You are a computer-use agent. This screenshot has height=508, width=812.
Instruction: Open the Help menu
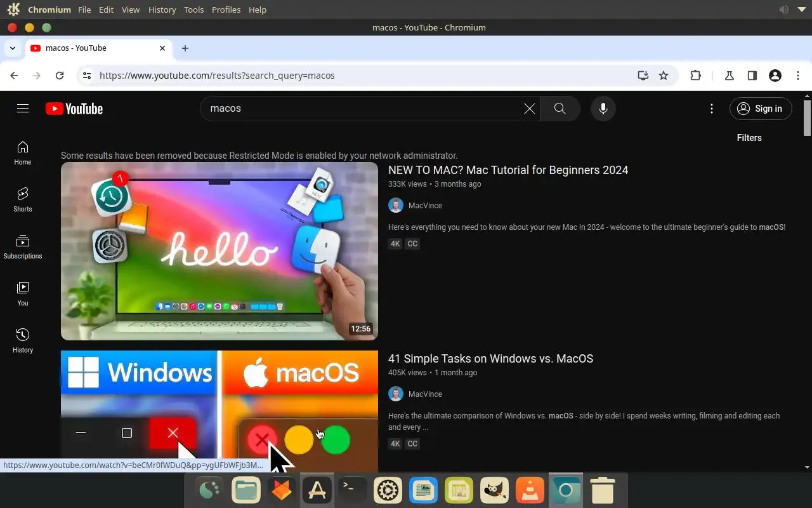coord(258,10)
